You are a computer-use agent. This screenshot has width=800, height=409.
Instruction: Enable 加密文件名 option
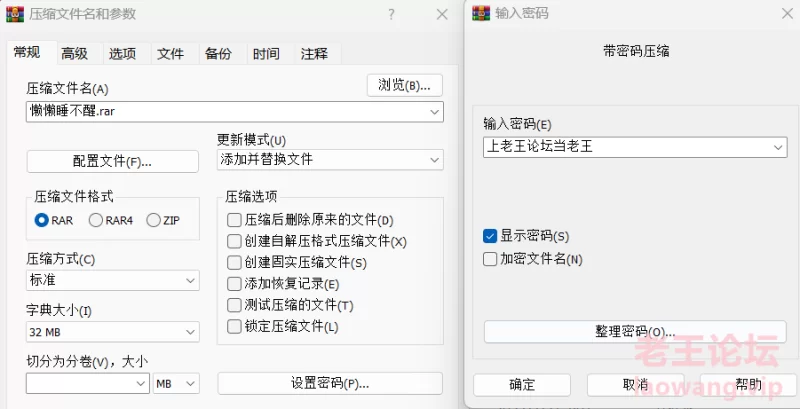[490, 259]
